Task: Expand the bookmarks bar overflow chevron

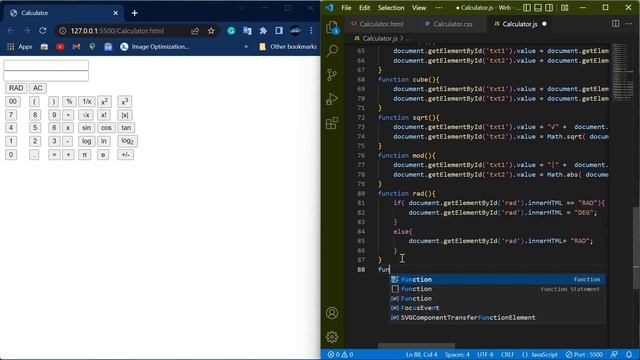Action: pos(246,47)
